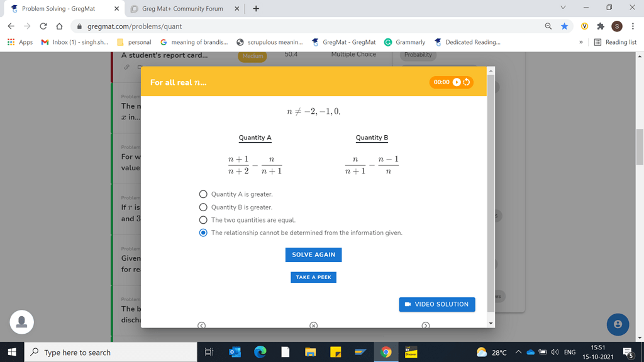The width and height of the screenshot is (644, 362).
Task: Open 'scrupulous meanin...' bookmark
Action: (270, 42)
